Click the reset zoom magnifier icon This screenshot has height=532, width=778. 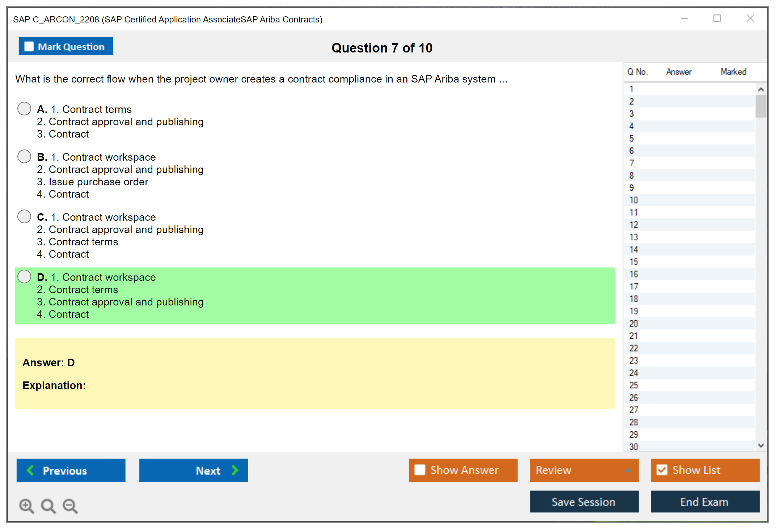(x=48, y=506)
